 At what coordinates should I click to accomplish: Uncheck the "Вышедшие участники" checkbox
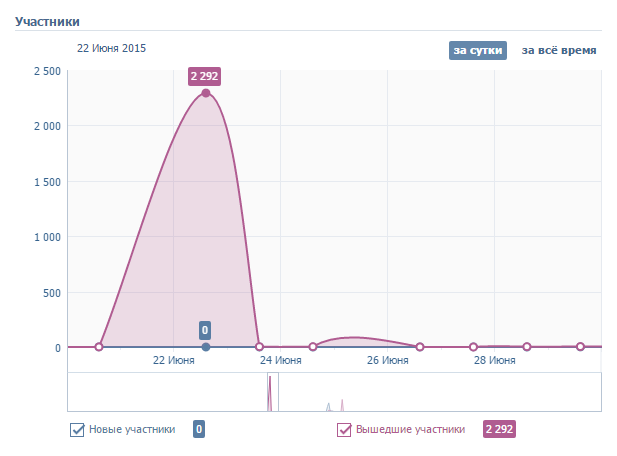pyautogui.click(x=344, y=430)
